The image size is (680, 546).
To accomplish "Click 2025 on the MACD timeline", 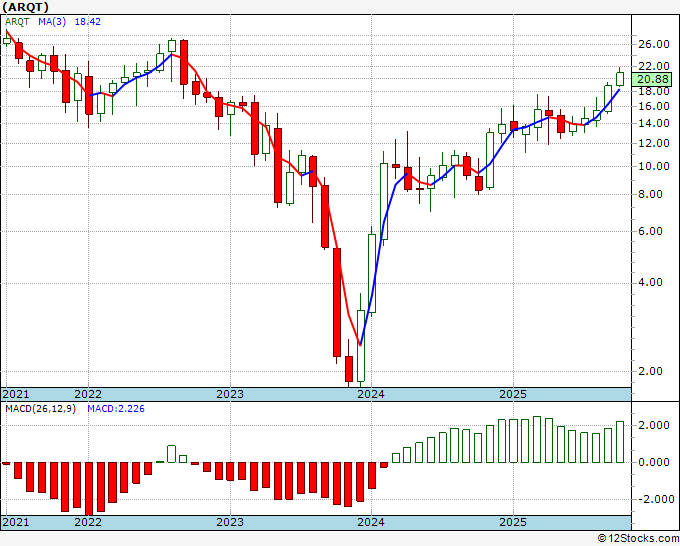I will tap(513, 522).
